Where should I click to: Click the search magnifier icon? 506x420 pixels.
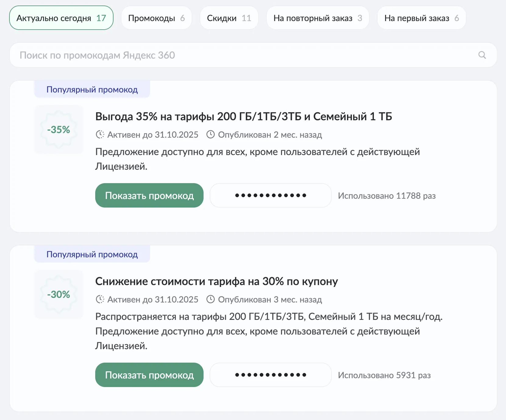point(482,55)
